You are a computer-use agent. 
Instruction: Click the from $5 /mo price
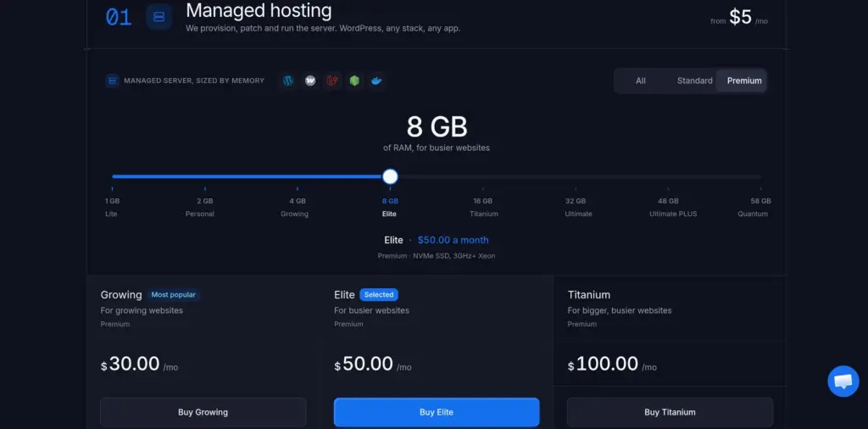pyautogui.click(x=739, y=17)
